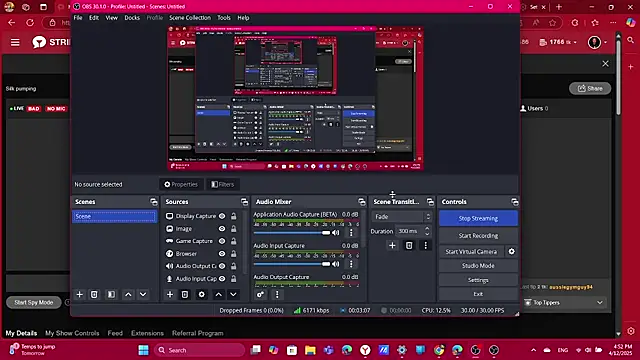Move source down with arrow icon
The height and width of the screenshot is (360, 640).
(233, 294)
